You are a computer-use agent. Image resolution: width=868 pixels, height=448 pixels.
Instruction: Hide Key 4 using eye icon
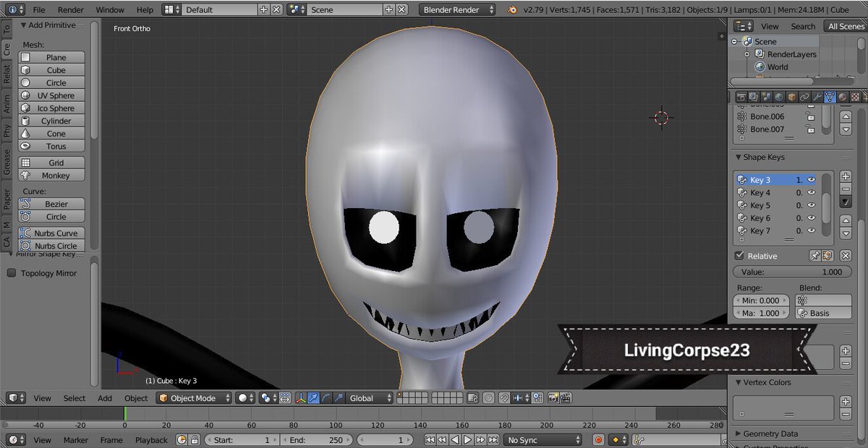(x=812, y=193)
